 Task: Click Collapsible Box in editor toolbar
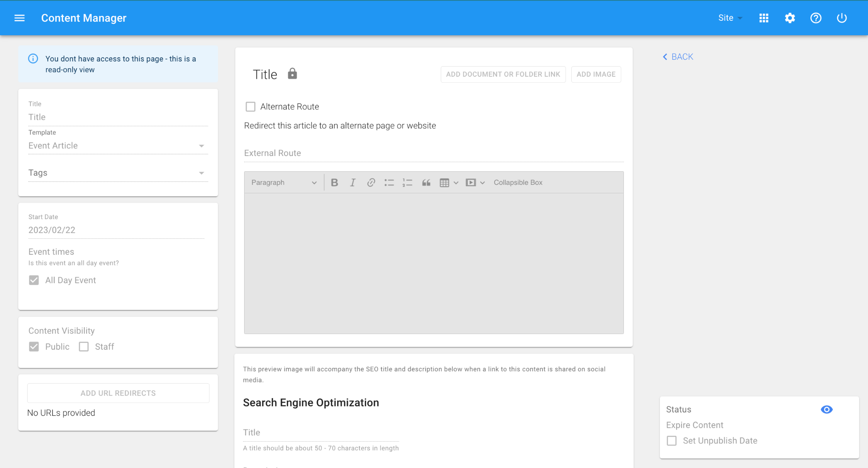(518, 182)
